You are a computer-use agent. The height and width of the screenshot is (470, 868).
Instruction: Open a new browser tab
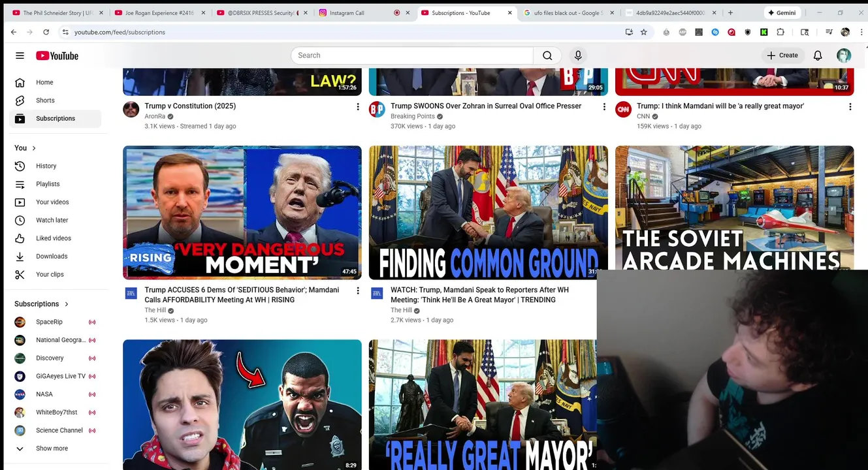point(730,12)
